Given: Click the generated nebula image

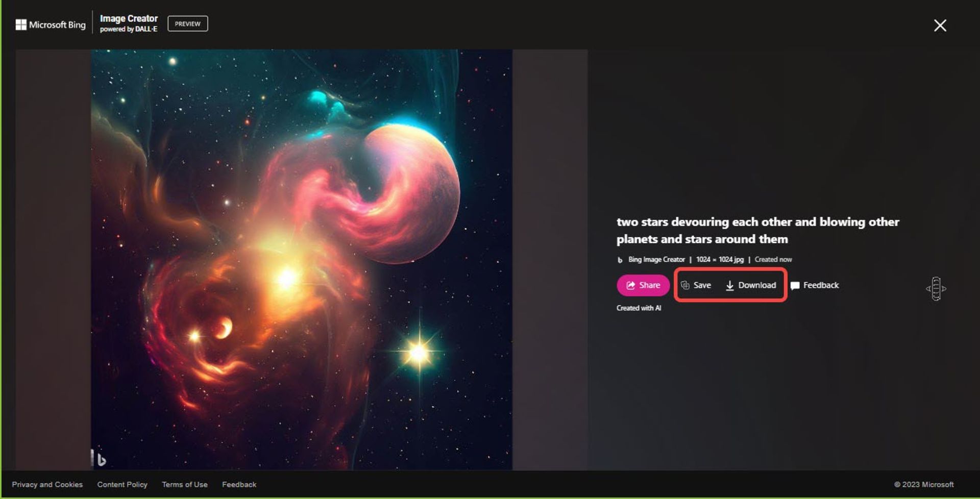Looking at the screenshot, I should coord(302,259).
